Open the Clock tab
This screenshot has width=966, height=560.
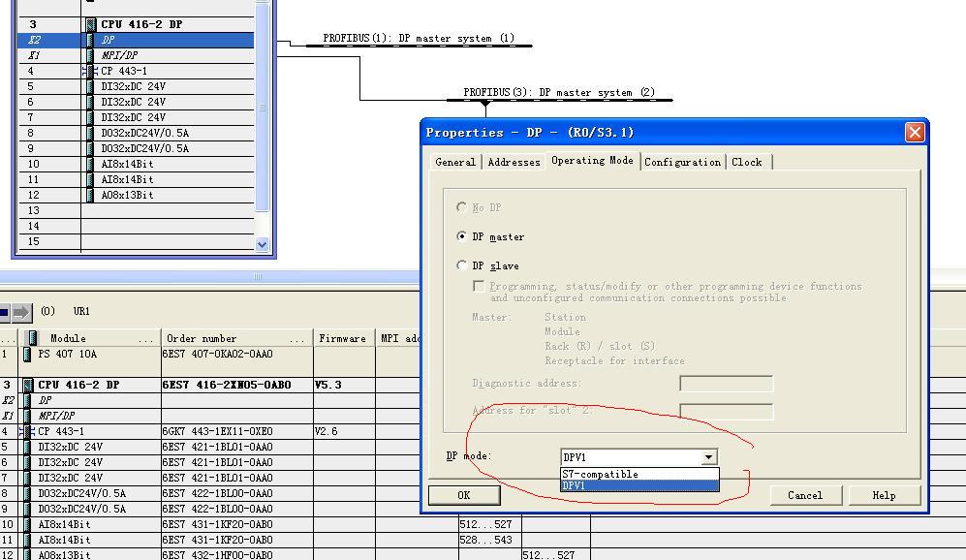tap(747, 162)
